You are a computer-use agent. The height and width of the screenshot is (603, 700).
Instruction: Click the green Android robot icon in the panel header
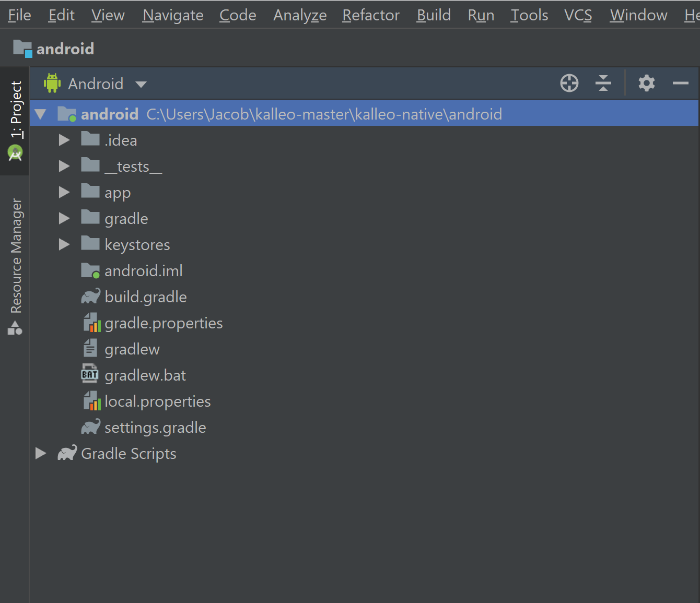[x=52, y=83]
